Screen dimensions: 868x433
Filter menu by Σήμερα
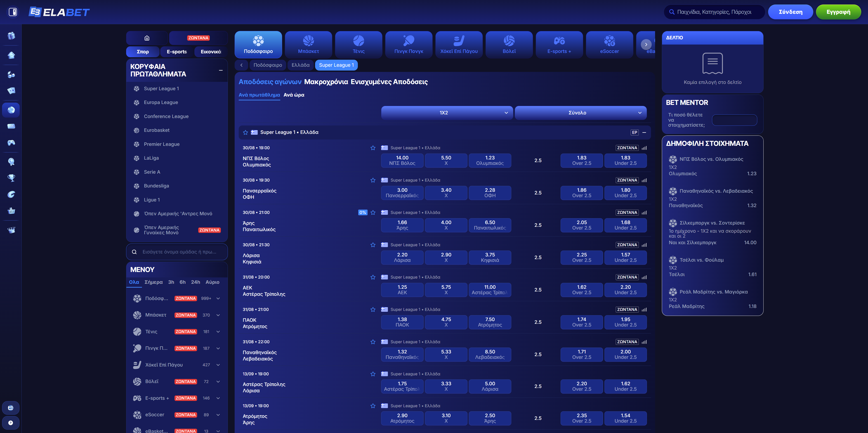click(153, 282)
